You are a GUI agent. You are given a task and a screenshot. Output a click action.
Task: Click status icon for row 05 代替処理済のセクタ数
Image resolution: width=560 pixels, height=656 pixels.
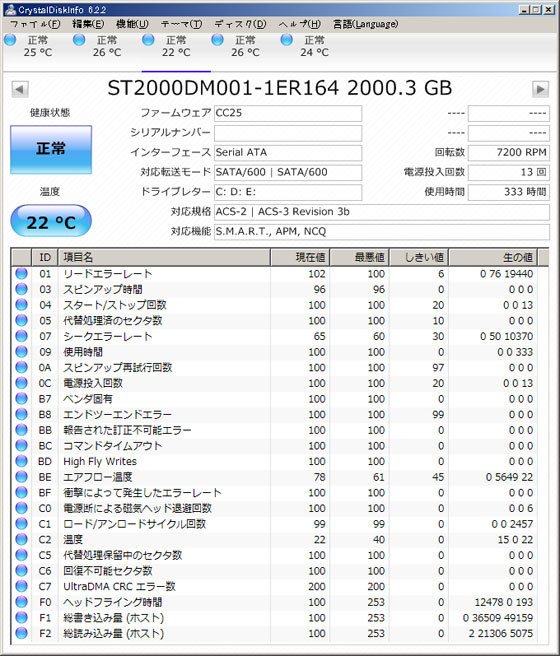[x=21, y=320]
